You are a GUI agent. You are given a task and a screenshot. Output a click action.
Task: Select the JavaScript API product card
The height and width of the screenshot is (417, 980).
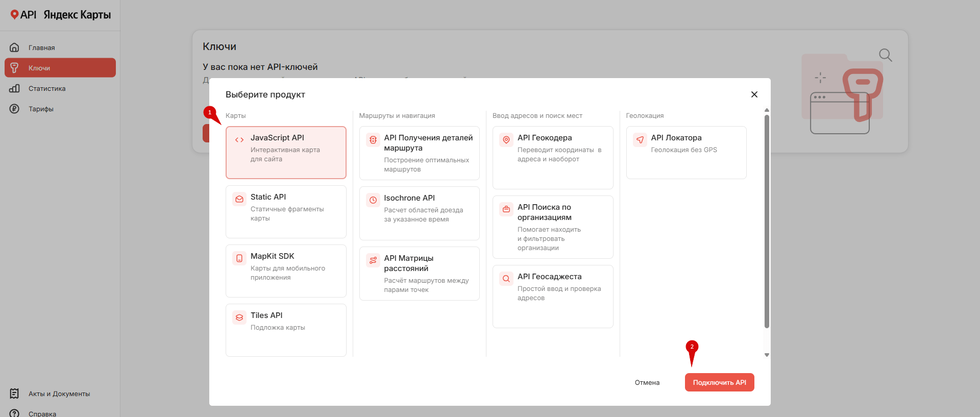coord(286,153)
